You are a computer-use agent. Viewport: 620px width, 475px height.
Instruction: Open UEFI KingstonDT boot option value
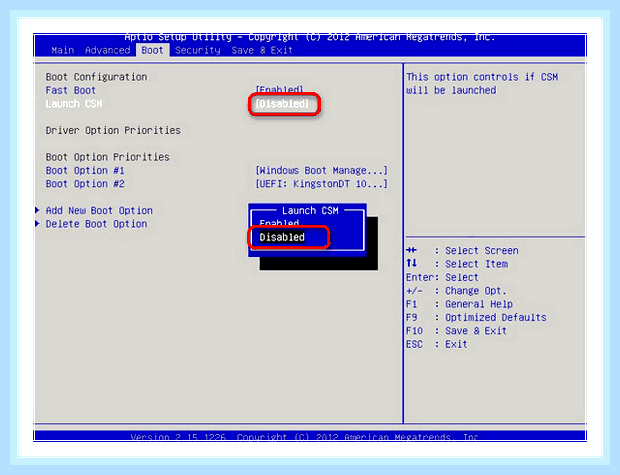[x=321, y=184]
